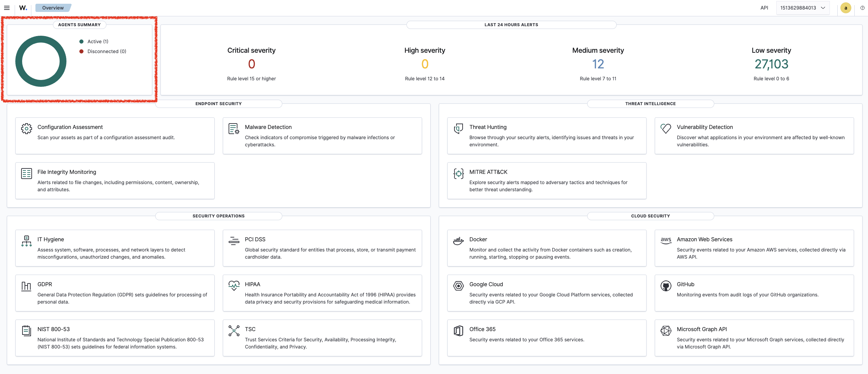
Task: Toggle the Disconnected (0) legend entry
Action: click(106, 51)
